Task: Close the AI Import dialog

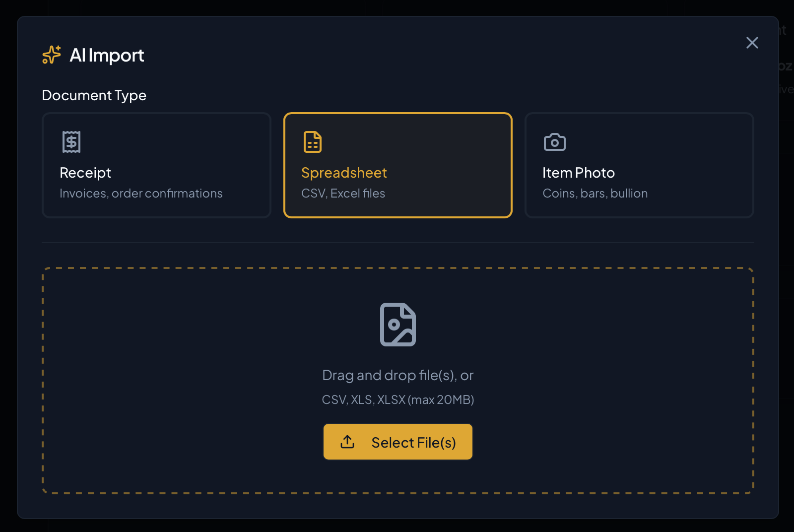Action: [x=752, y=43]
